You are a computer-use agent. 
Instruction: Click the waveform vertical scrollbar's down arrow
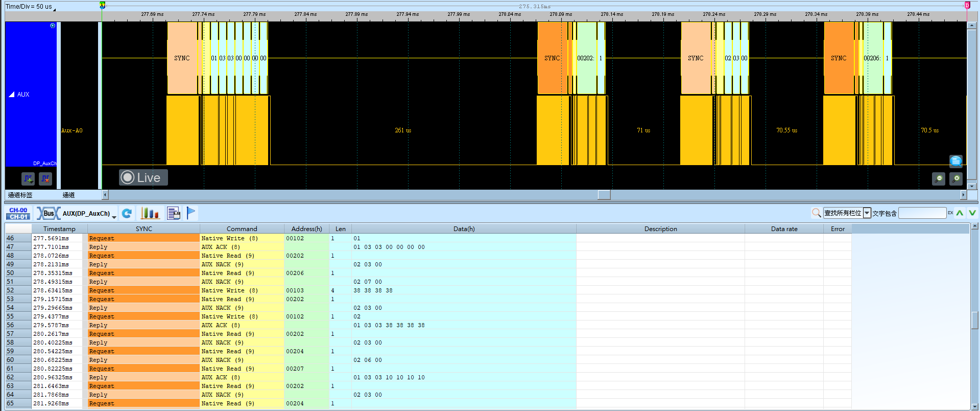coord(972,186)
